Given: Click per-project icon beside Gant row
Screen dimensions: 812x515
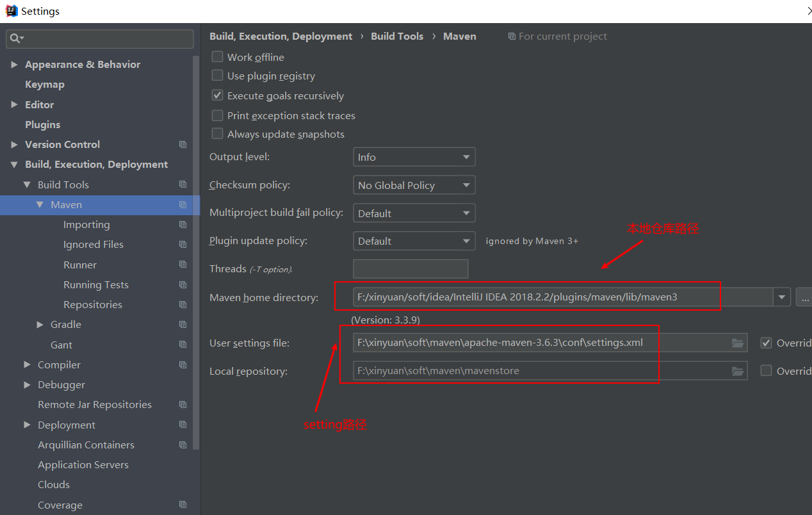Looking at the screenshot, I should (x=183, y=345).
